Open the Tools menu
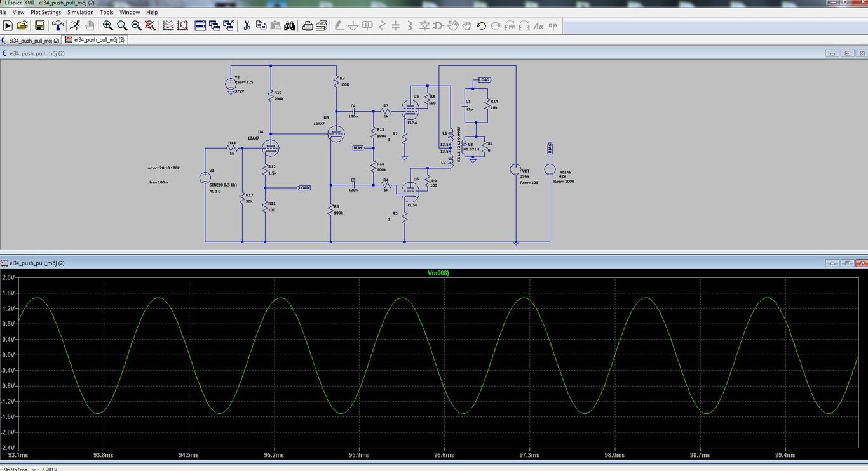 [x=106, y=12]
